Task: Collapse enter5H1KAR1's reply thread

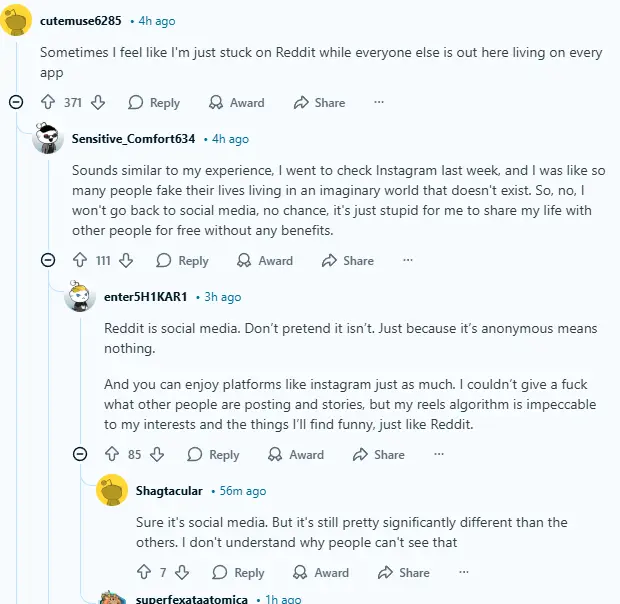Action: (80, 454)
